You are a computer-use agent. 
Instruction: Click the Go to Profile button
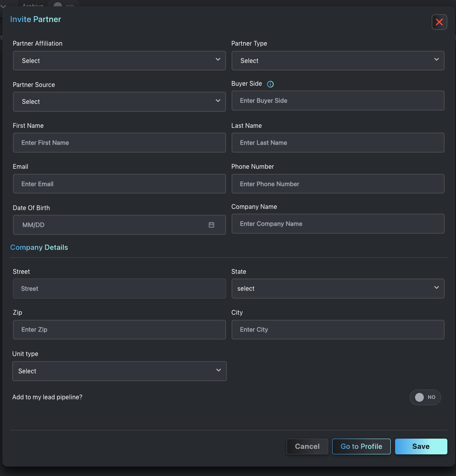tap(361, 446)
